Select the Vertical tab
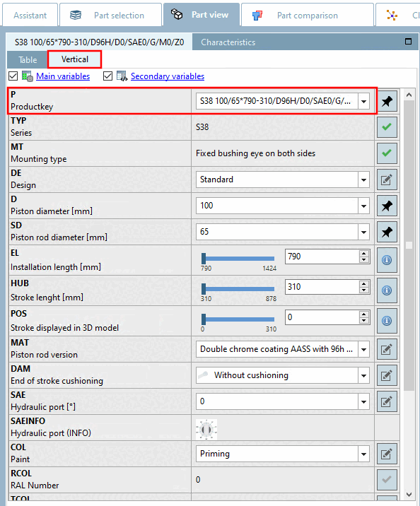 [x=74, y=59]
